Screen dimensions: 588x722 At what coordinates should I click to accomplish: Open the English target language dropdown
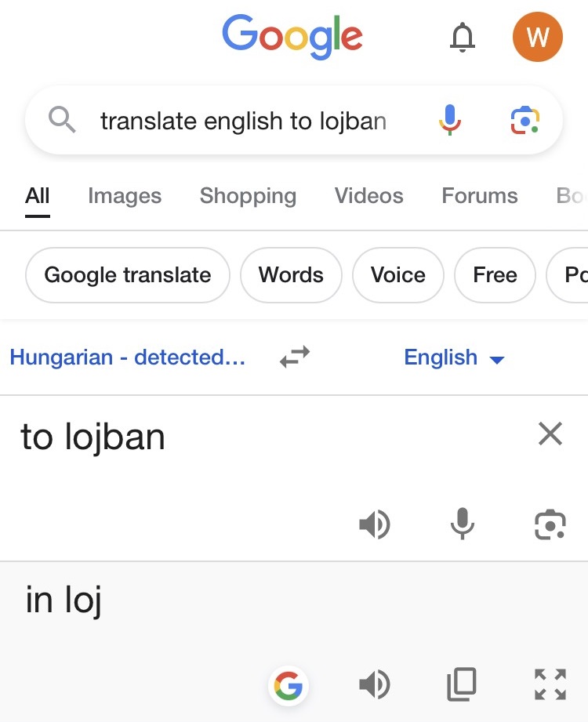coord(454,358)
